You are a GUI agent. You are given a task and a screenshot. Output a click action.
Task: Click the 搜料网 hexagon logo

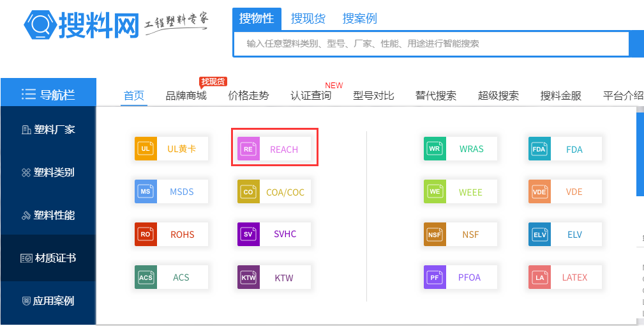(40, 25)
